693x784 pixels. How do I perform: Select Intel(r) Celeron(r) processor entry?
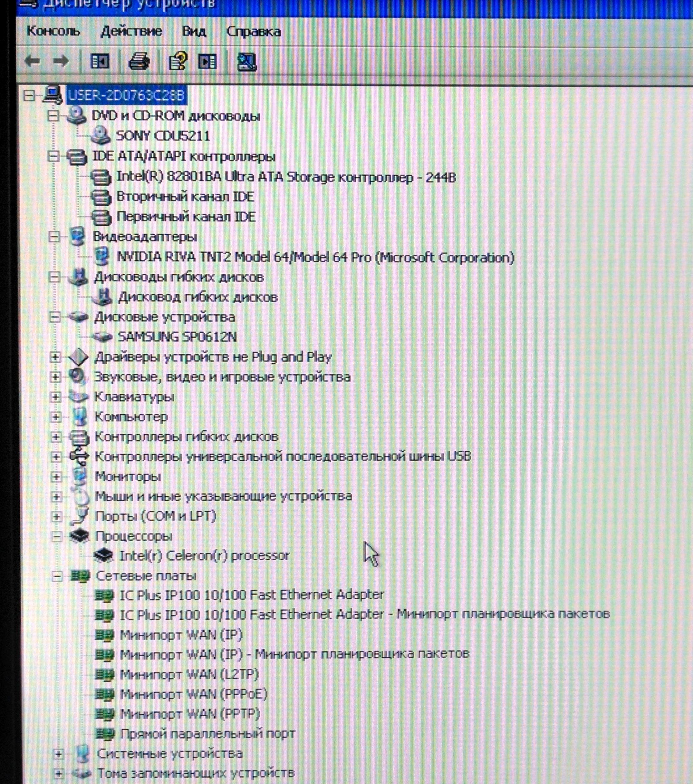(x=204, y=555)
